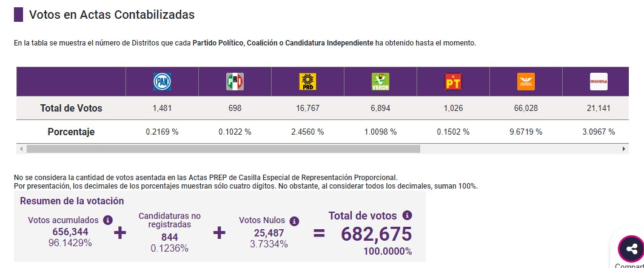The height and width of the screenshot is (268, 644).
Task: Click the table scrollbar left arrow
Action: point(21,149)
